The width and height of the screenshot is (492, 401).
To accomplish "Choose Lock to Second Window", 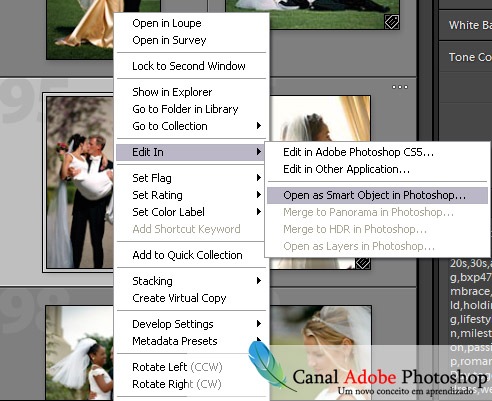I will click(x=191, y=66).
